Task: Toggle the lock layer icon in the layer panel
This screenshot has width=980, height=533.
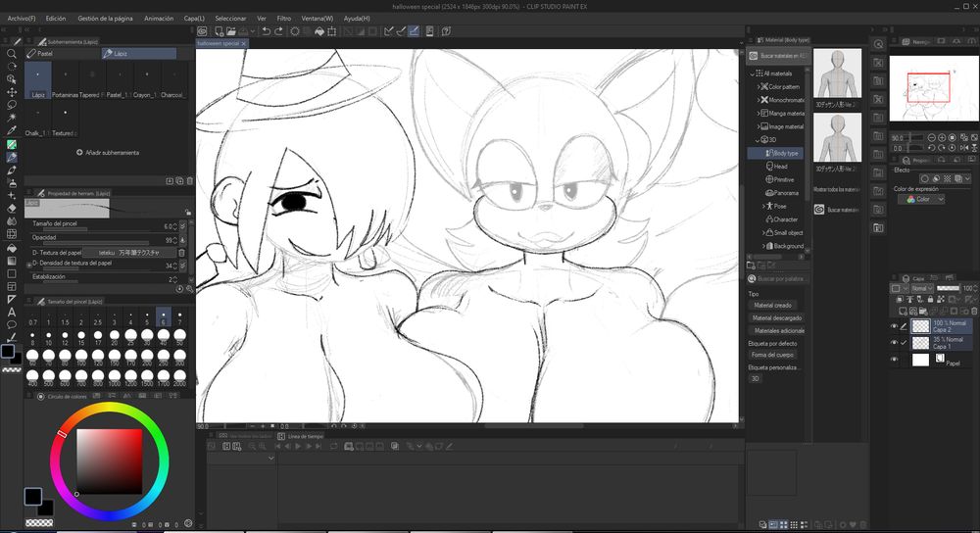Action: 931,300
